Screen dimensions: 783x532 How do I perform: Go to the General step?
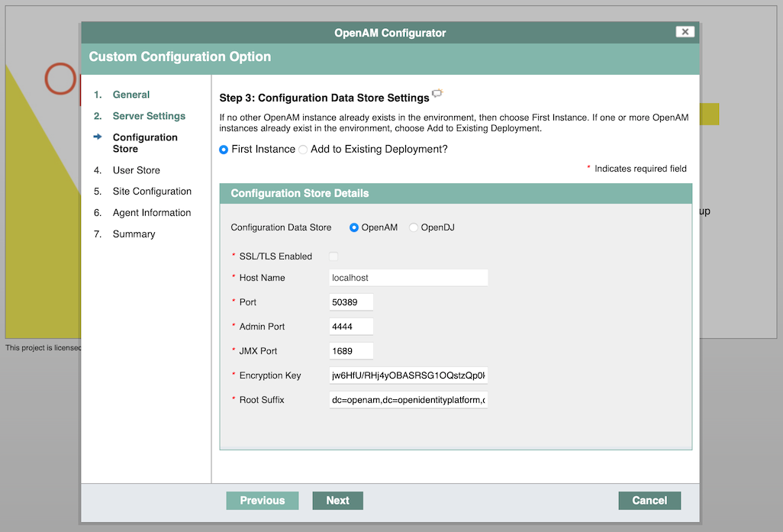(x=130, y=95)
